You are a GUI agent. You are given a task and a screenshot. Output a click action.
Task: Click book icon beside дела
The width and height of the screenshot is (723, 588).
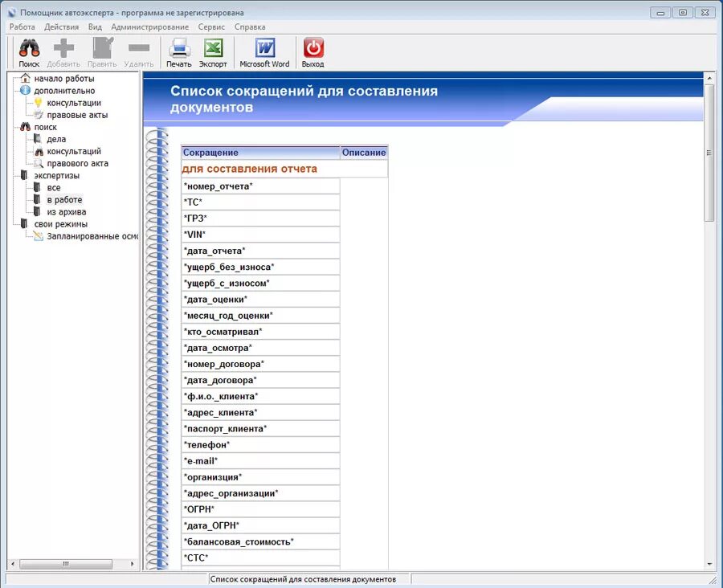point(38,139)
